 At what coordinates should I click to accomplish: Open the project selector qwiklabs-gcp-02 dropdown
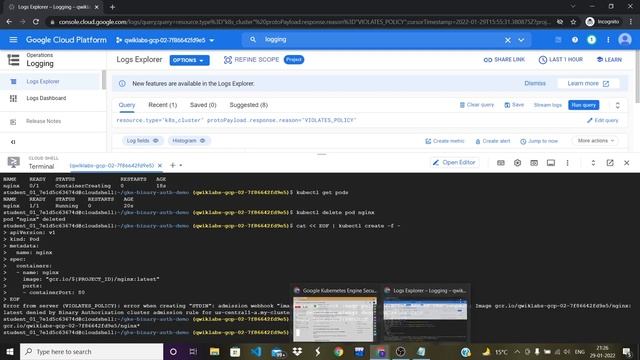coord(165,40)
